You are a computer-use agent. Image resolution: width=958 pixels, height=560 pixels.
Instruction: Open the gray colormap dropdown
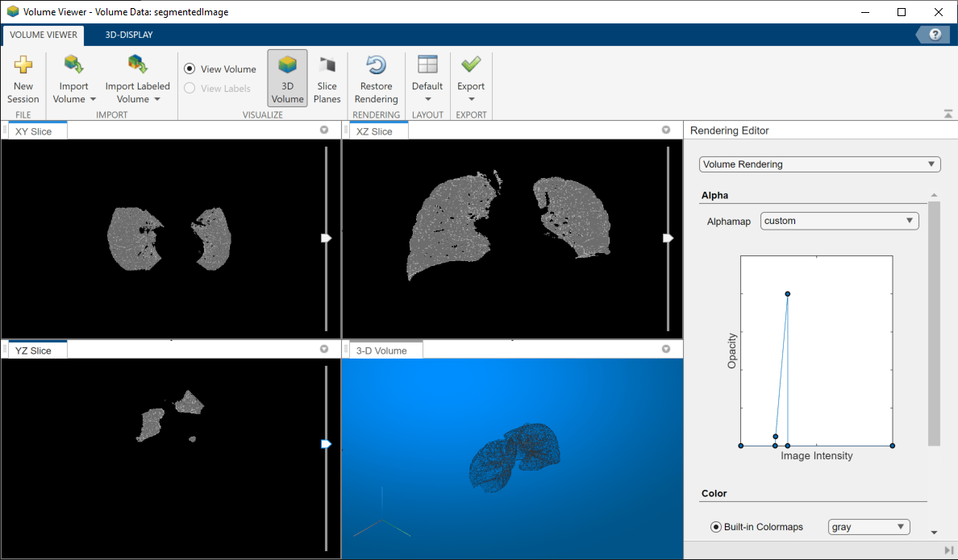868,527
